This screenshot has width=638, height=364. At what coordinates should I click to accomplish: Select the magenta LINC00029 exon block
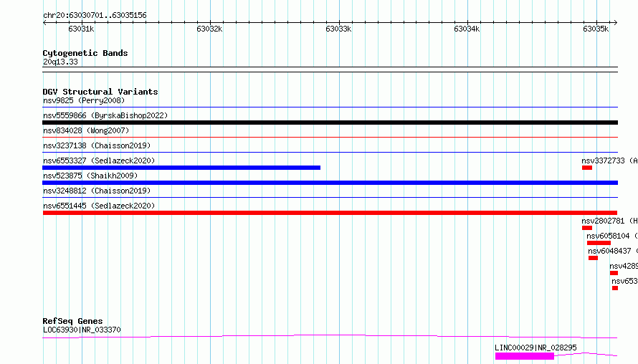pos(525,356)
